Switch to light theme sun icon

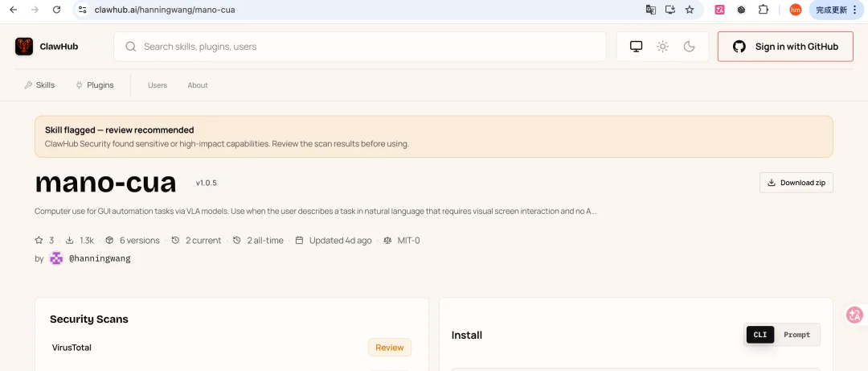pos(662,47)
